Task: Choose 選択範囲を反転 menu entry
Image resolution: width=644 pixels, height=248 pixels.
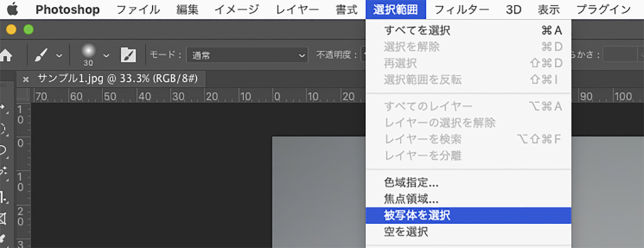Action: [468, 80]
